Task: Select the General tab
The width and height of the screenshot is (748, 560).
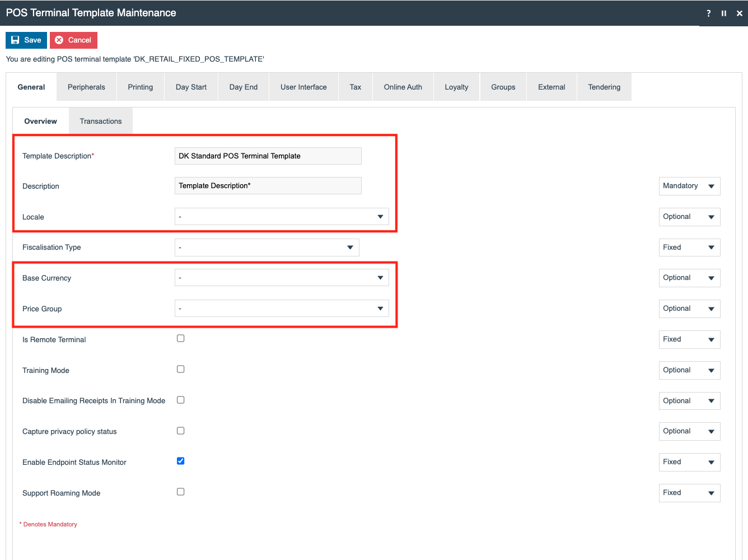Action: 31,87
